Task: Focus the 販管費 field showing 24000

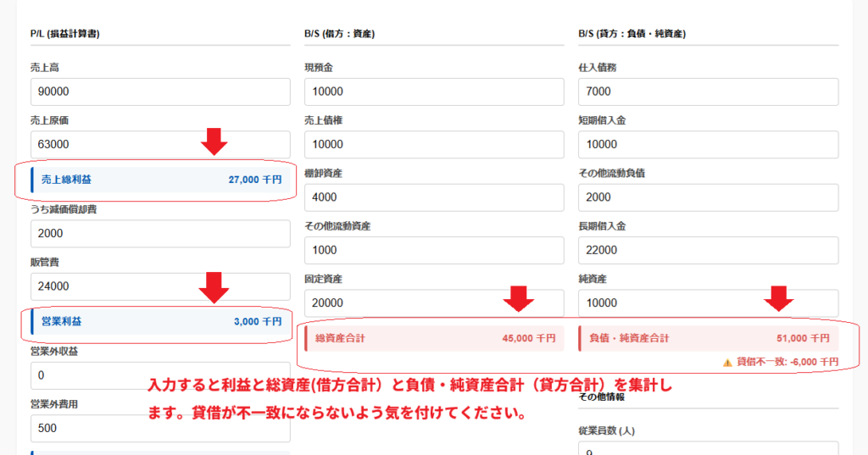Action: click(x=159, y=286)
